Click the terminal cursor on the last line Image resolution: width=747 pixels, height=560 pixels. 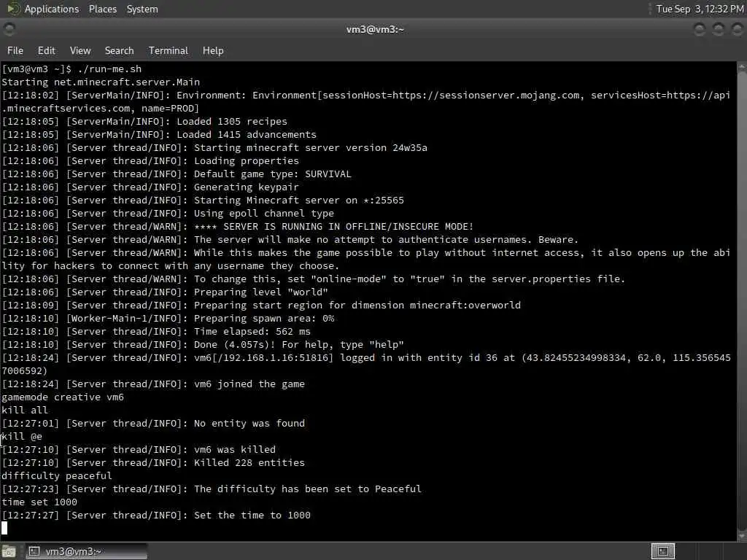[x=4, y=528]
